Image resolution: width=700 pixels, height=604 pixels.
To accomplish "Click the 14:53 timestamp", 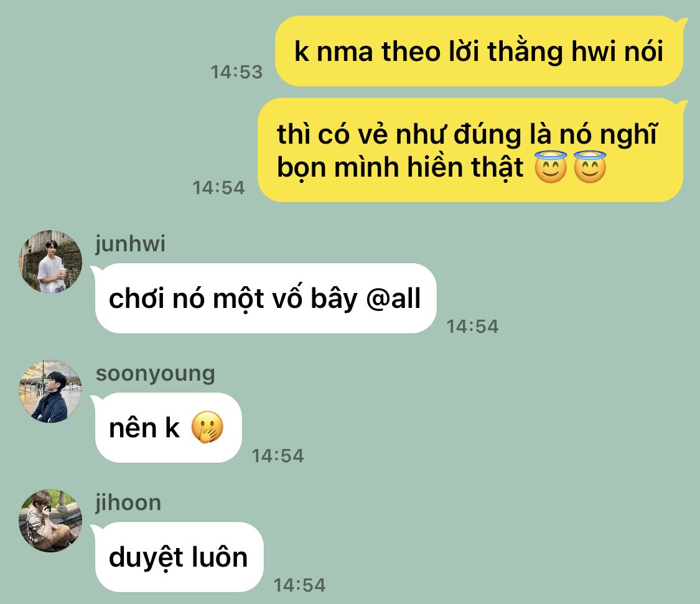I will point(236,72).
